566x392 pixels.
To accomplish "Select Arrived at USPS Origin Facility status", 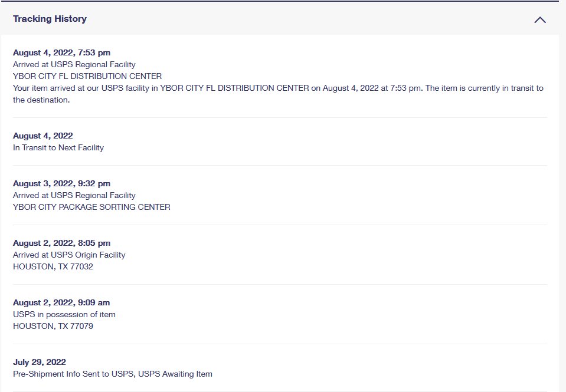I will tap(69, 255).
